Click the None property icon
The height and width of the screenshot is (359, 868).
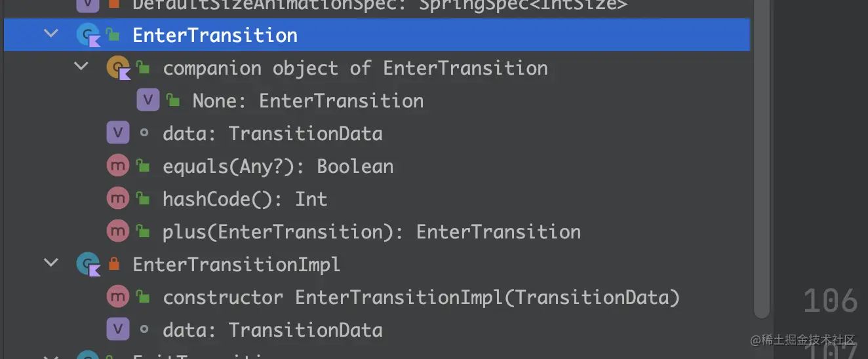point(148,101)
